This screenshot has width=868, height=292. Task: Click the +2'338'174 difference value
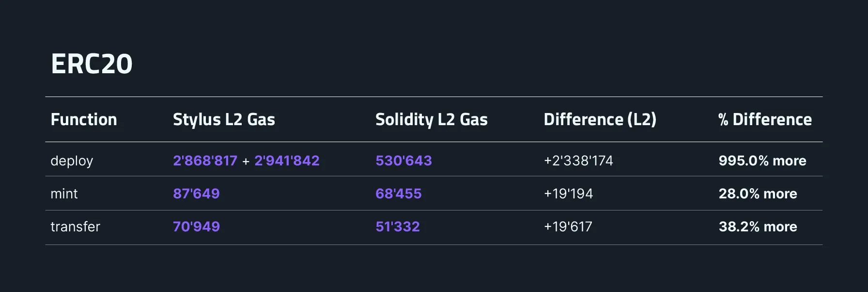(x=578, y=161)
